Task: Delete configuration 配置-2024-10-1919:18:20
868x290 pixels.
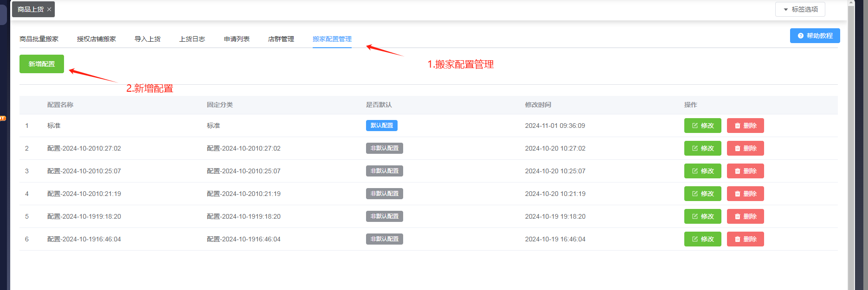Action: [x=745, y=216]
